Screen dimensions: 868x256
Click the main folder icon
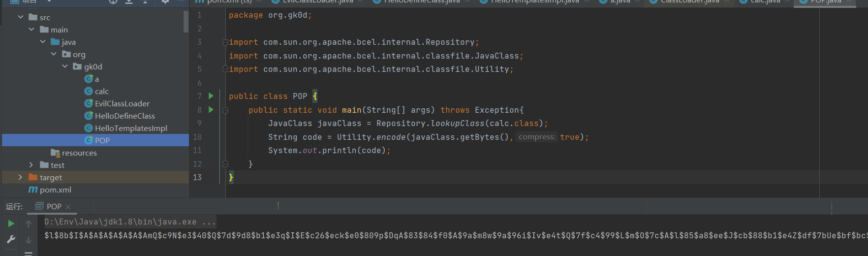coord(44,30)
